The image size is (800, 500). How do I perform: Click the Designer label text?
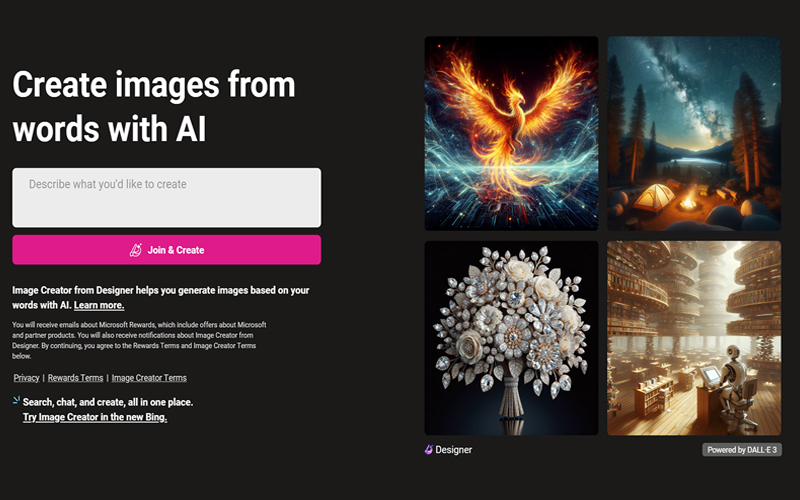(x=454, y=449)
